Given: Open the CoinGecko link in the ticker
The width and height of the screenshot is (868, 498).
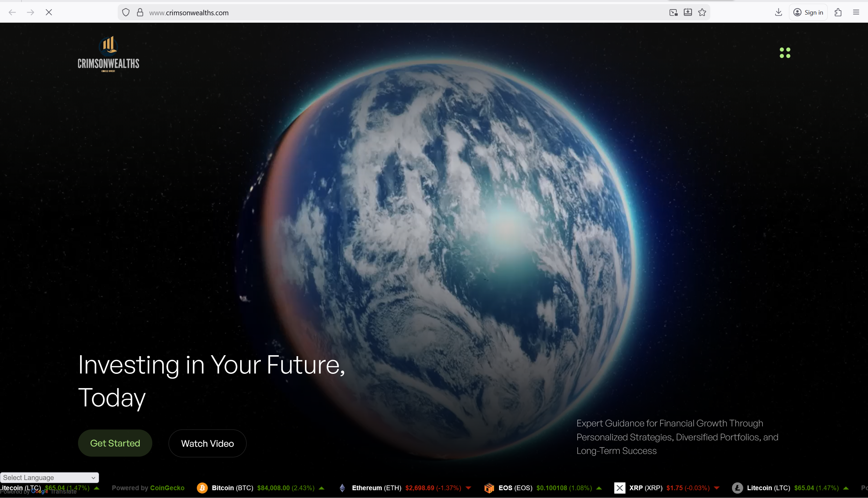Looking at the screenshot, I should pos(167,488).
